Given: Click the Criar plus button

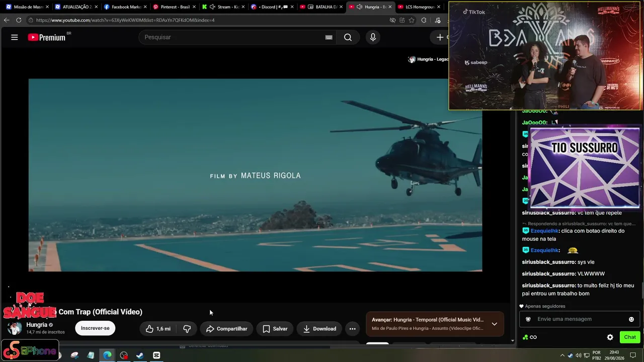Looking at the screenshot, I should click(x=439, y=37).
